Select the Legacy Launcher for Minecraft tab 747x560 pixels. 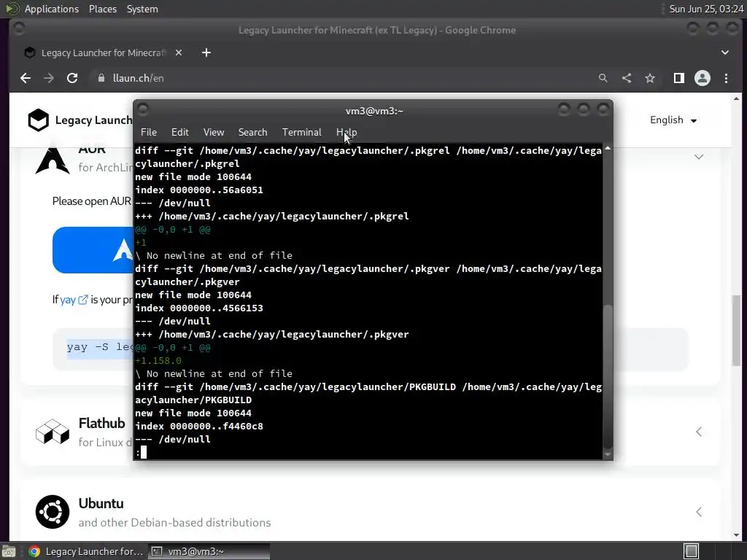click(103, 52)
